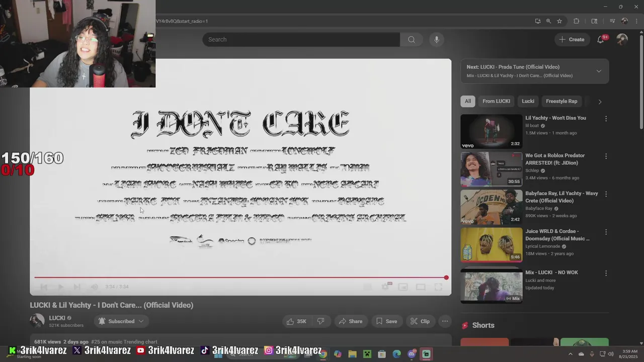
Task: Toggle miniplayer mode
Action: coord(403,287)
